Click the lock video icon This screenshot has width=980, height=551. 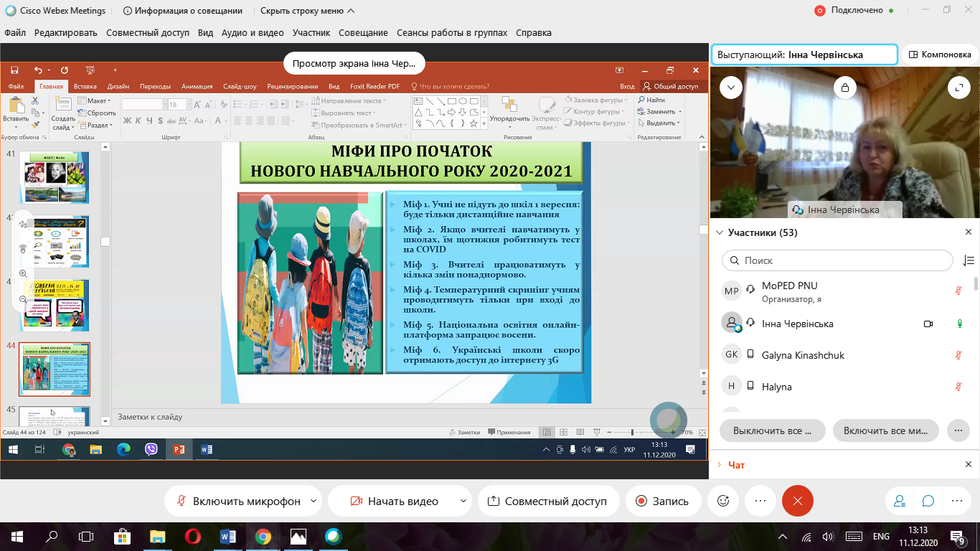[845, 88]
